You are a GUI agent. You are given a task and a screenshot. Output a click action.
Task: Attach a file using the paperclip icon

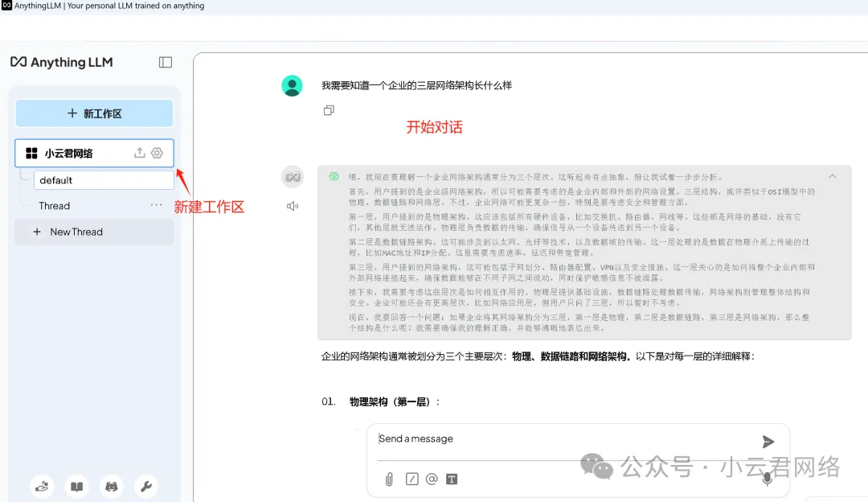coord(389,479)
